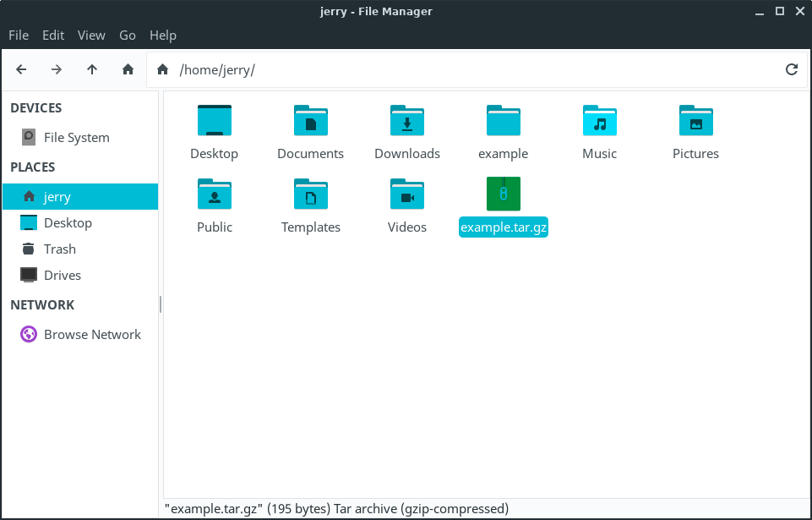This screenshot has height=520, width=812.
Task: Navigate to parent folder with up arrow
Action: click(x=92, y=69)
